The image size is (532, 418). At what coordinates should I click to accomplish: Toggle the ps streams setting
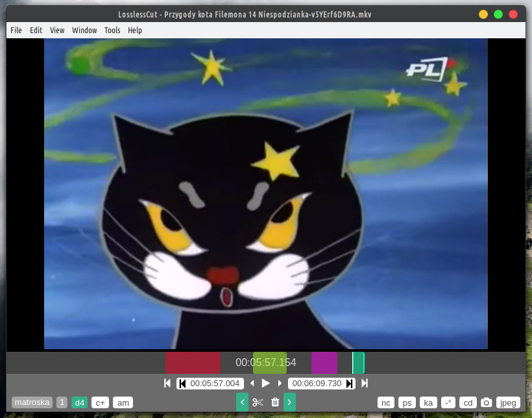[407, 402]
